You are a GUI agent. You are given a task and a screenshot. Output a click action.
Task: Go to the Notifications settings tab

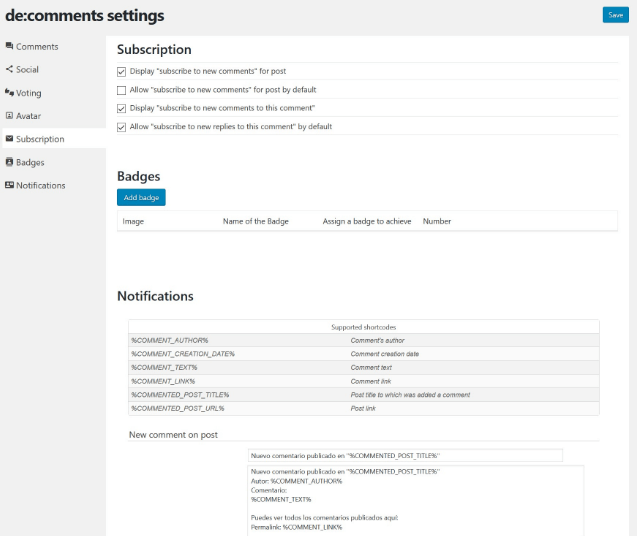pos(40,185)
